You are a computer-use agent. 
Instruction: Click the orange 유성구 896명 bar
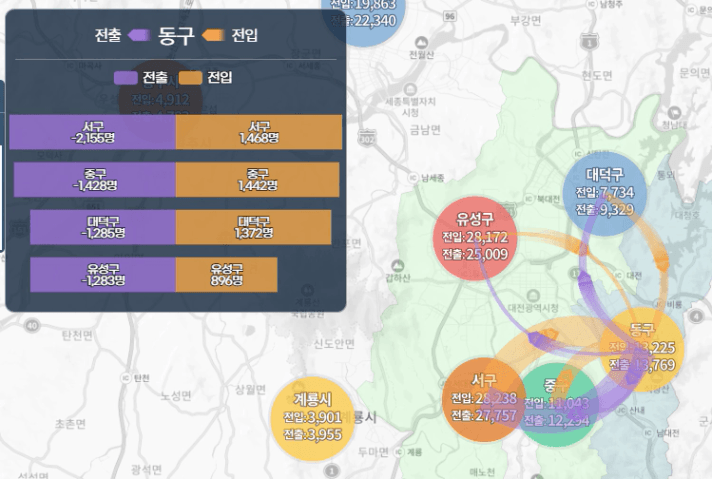coord(227,275)
